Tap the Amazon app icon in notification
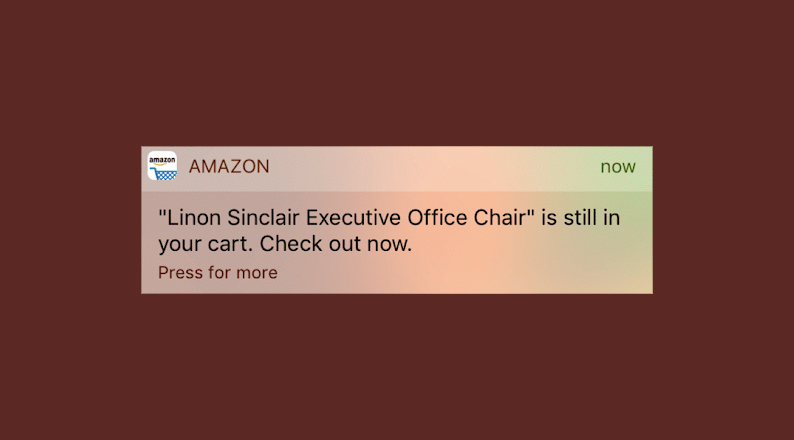This screenshot has height=440, width=794. tap(162, 166)
